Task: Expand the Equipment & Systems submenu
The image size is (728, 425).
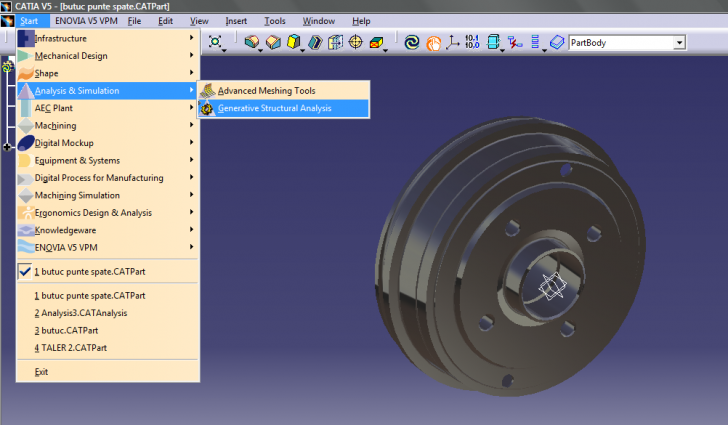Action: coord(108,160)
